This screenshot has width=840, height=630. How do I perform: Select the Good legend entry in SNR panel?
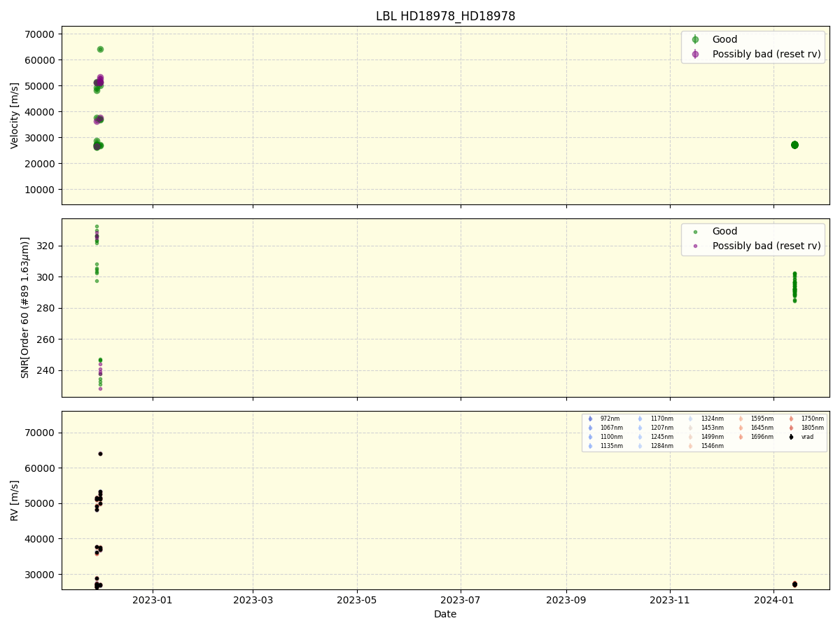(724, 231)
